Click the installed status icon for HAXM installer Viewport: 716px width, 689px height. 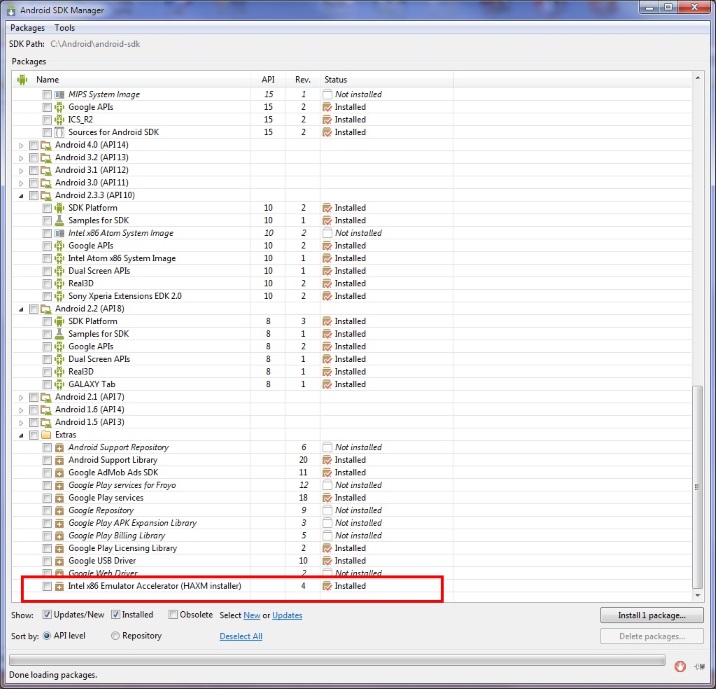[327, 586]
